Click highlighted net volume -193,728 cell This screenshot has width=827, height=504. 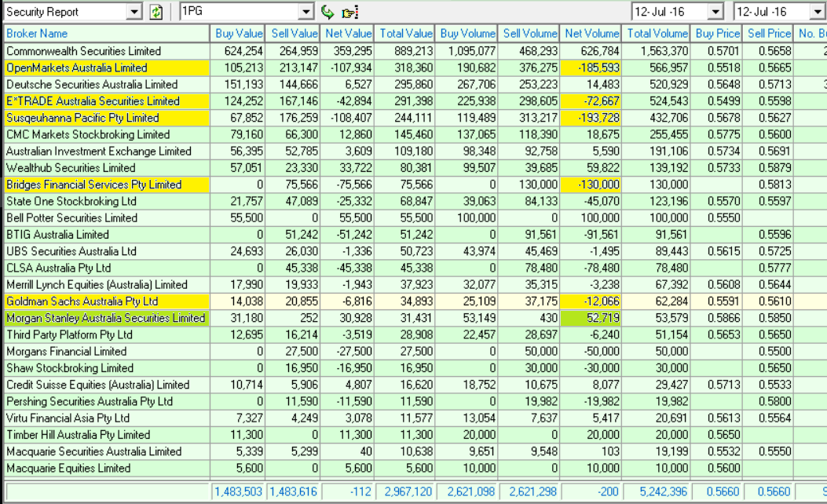point(591,118)
